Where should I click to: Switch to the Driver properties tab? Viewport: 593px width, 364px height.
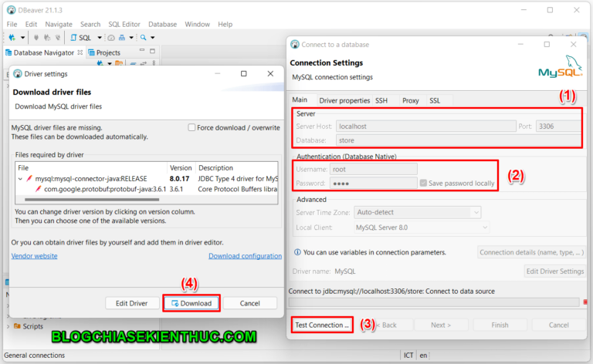pos(344,100)
